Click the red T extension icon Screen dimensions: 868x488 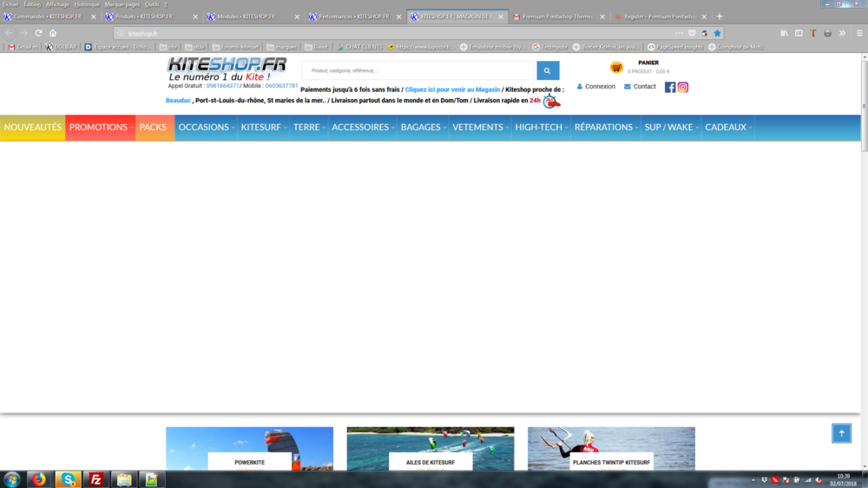[x=813, y=33]
